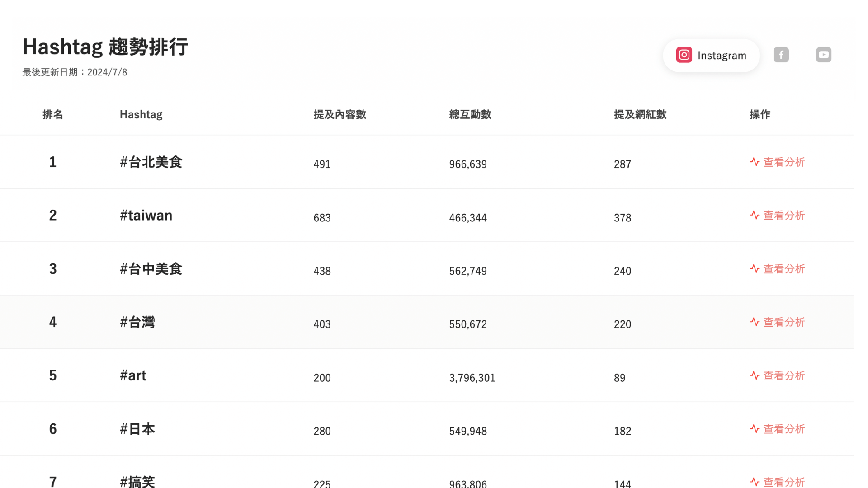
Task: Open 查看分析 for #taiwan
Action: point(777,216)
